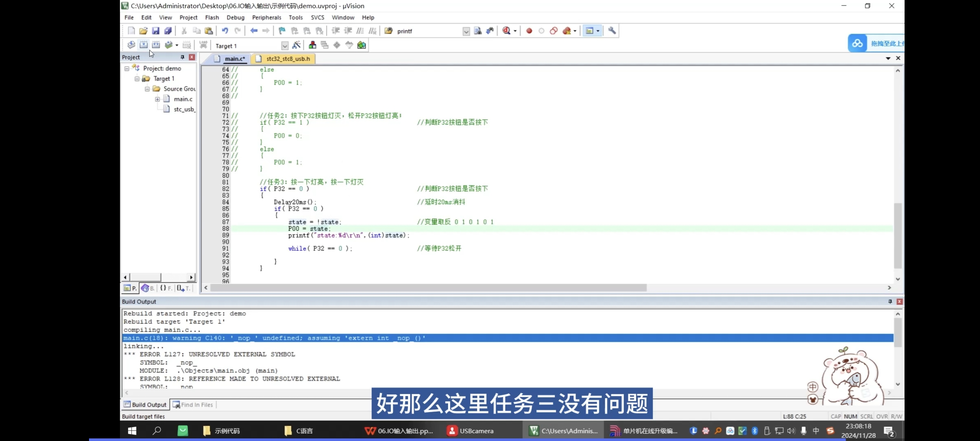This screenshot has height=441, width=980.
Task: Open the Target 1 selection dropdown
Action: tap(285, 46)
